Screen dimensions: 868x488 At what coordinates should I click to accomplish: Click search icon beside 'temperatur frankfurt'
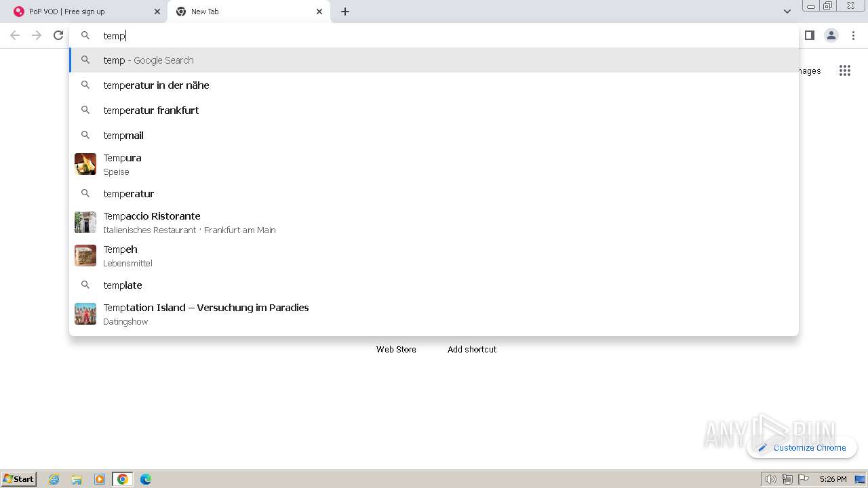click(85, 110)
